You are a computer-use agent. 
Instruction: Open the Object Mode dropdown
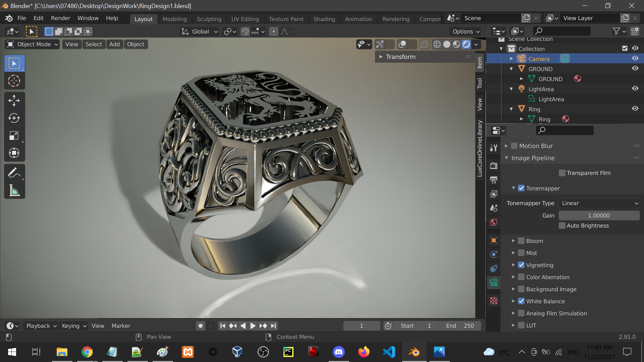(32, 44)
